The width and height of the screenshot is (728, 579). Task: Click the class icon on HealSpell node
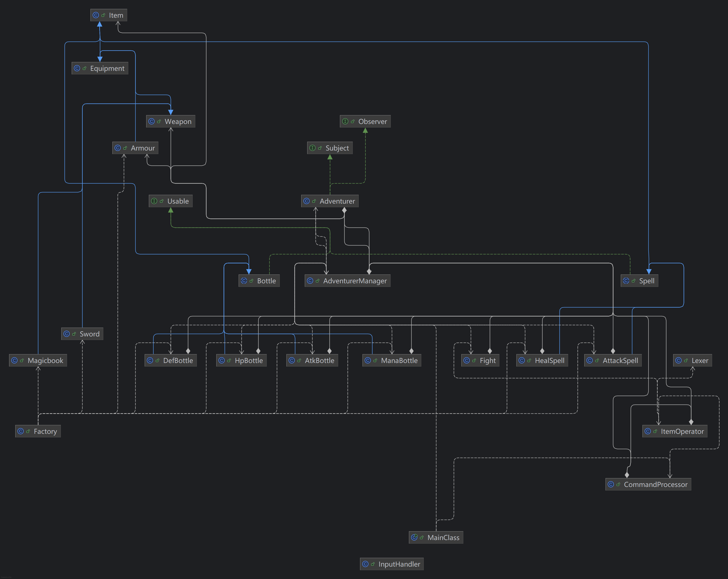[x=522, y=360]
